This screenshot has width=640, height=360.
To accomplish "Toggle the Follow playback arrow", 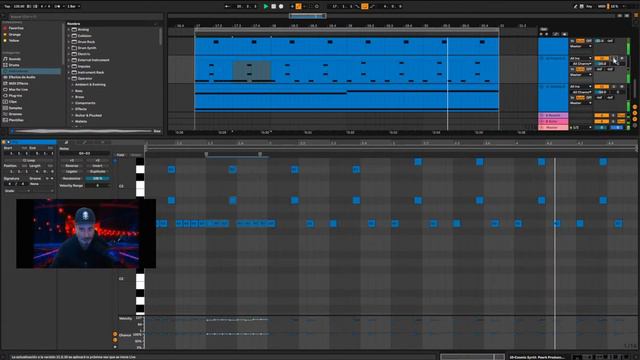I will (228, 6).
